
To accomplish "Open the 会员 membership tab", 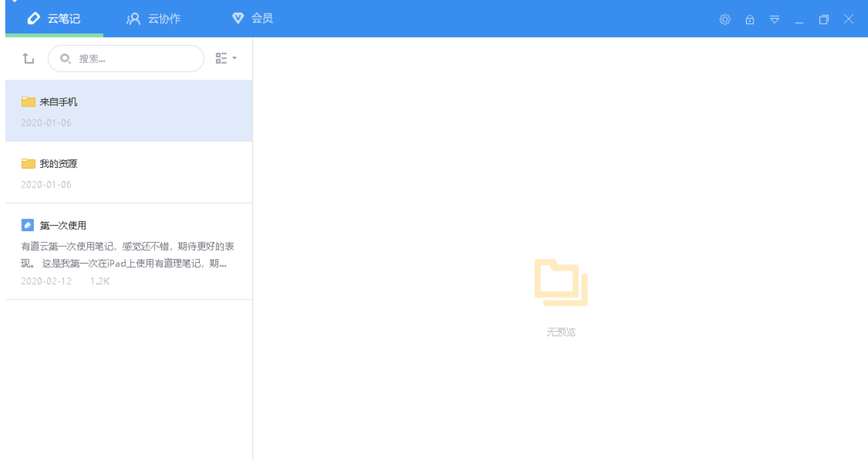I will pos(253,19).
